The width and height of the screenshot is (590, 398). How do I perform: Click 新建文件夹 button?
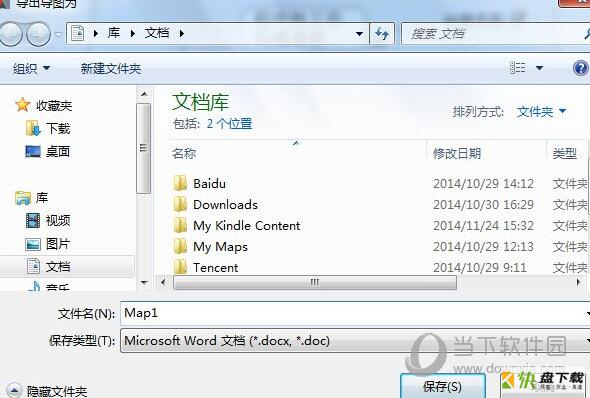pos(111,69)
